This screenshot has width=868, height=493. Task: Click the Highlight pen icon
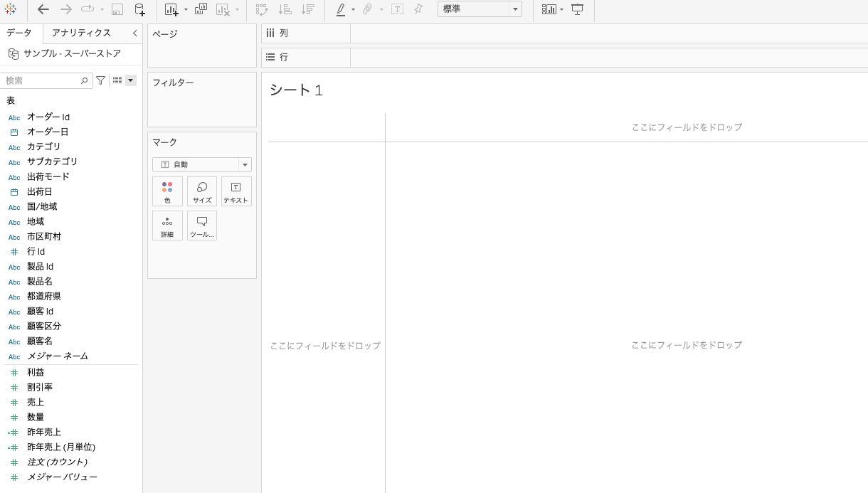pyautogui.click(x=341, y=9)
